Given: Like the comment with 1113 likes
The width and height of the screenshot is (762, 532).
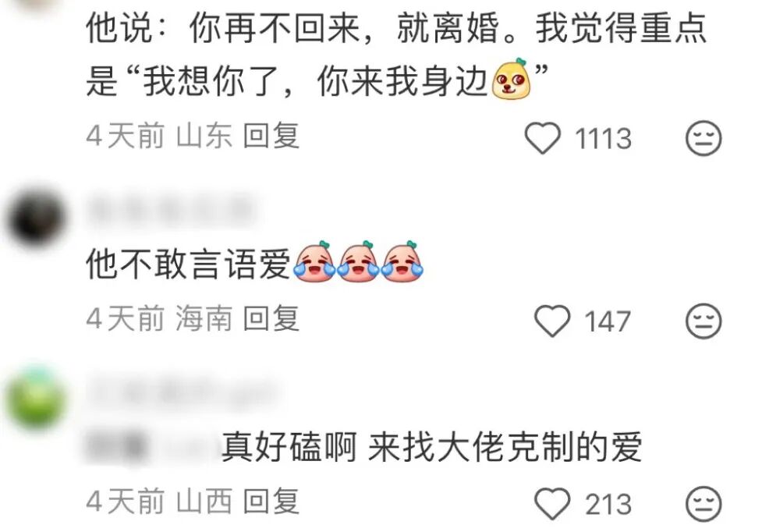Looking at the screenshot, I should 542,138.
